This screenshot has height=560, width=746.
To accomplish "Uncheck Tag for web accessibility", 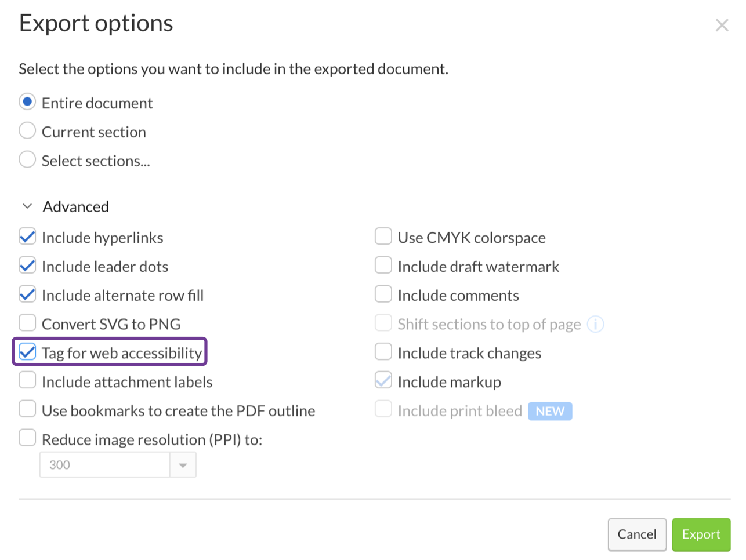I will pos(27,351).
